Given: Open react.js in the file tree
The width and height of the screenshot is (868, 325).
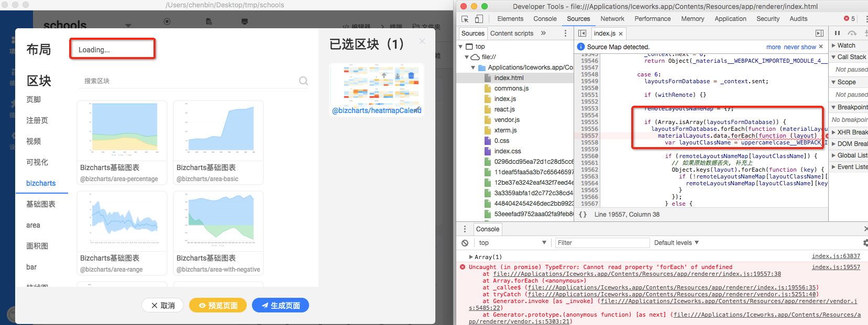Looking at the screenshot, I should 504,109.
